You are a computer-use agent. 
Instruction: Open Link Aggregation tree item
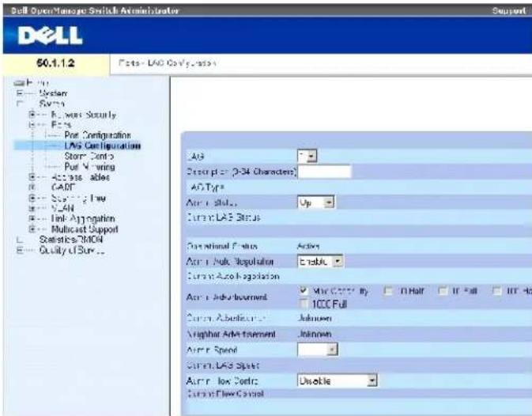click(x=83, y=218)
